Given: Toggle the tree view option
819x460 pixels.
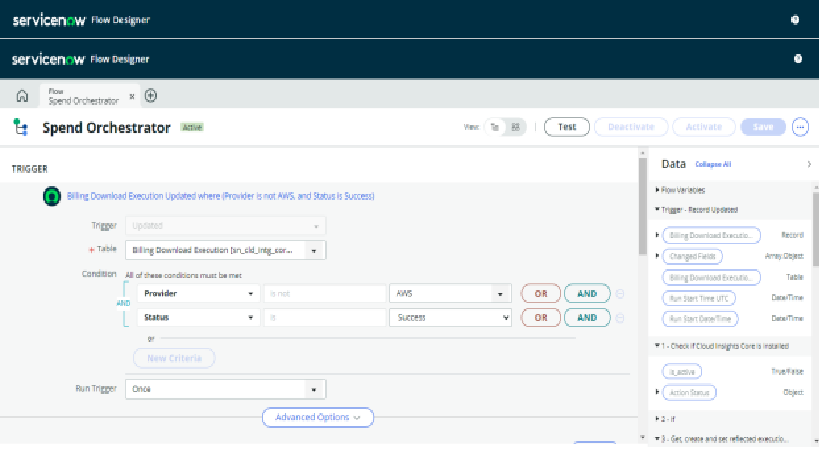Looking at the screenshot, I should pyautogui.click(x=495, y=127).
